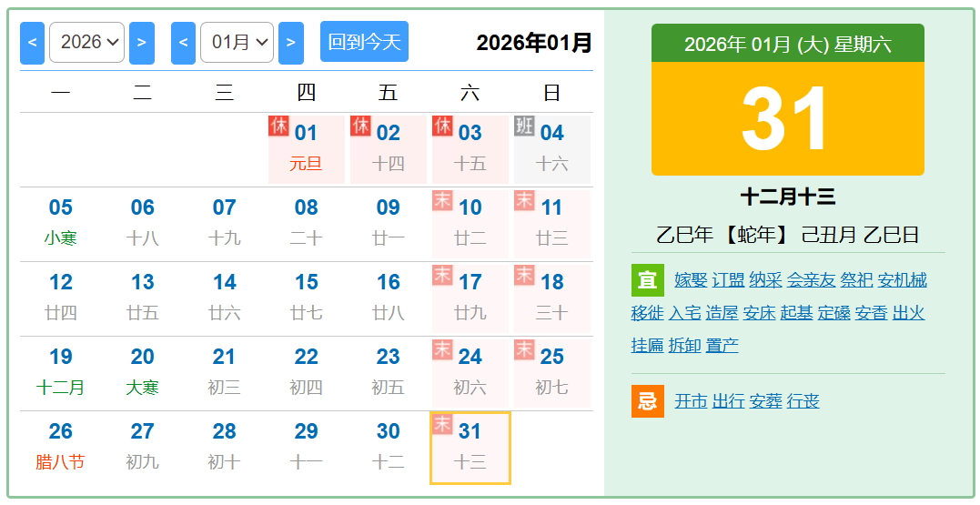Open the 01月 month dropdown

(237, 43)
